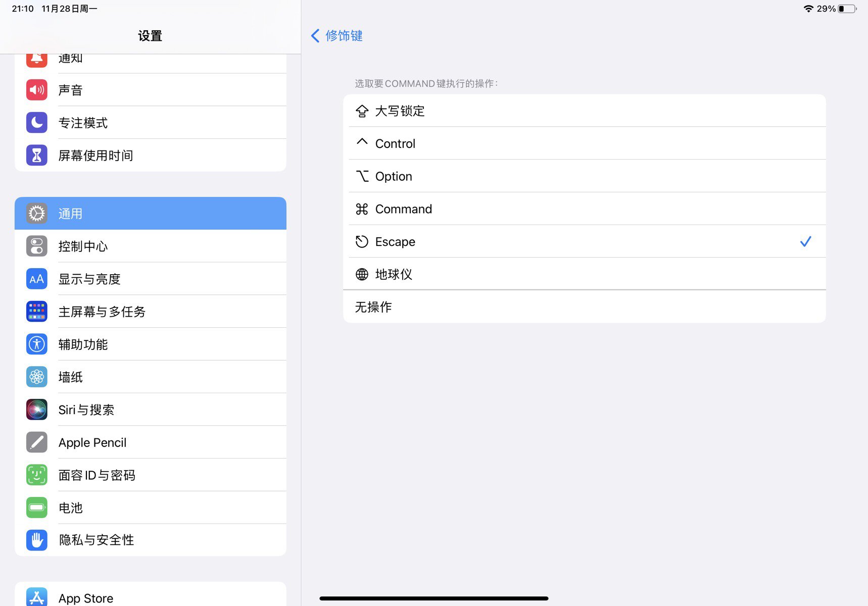Open App Store settings label

pyautogui.click(x=86, y=598)
